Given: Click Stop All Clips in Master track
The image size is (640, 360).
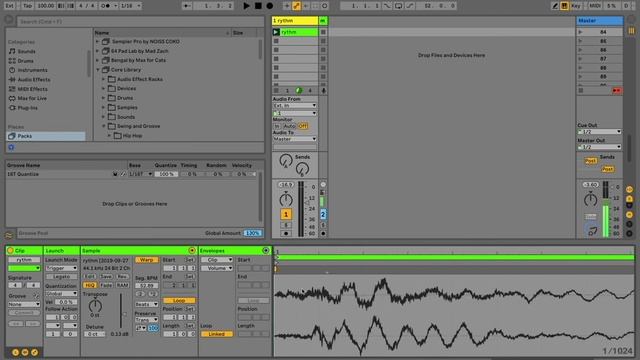Looking at the screenshot, I should (x=581, y=90).
